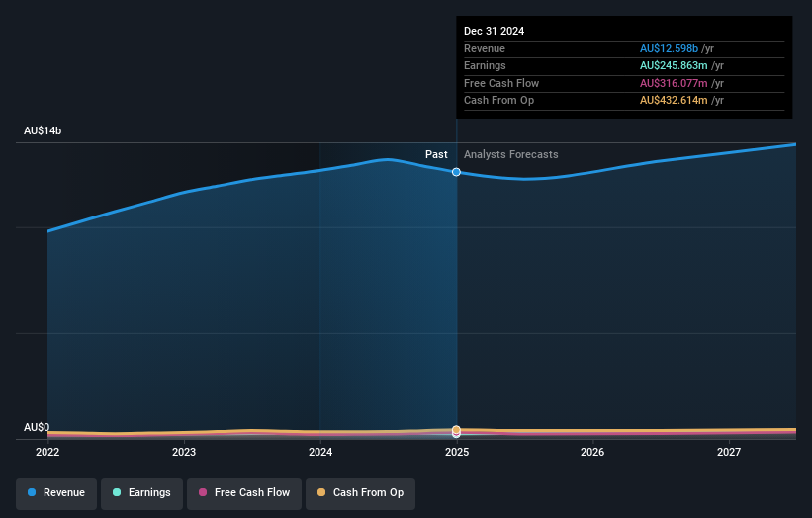Click the 2026 x-axis label
The width and height of the screenshot is (812, 518).
pyautogui.click(x=592, y=452)
